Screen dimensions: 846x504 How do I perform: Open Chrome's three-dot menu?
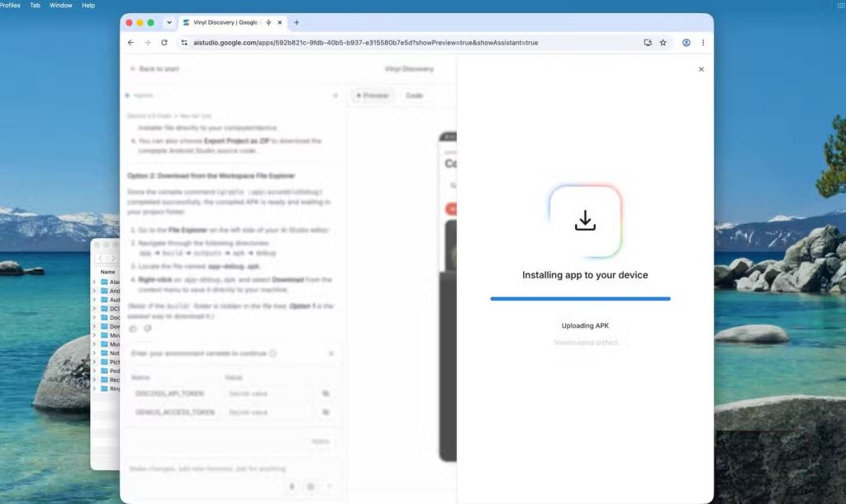[702, 43]
